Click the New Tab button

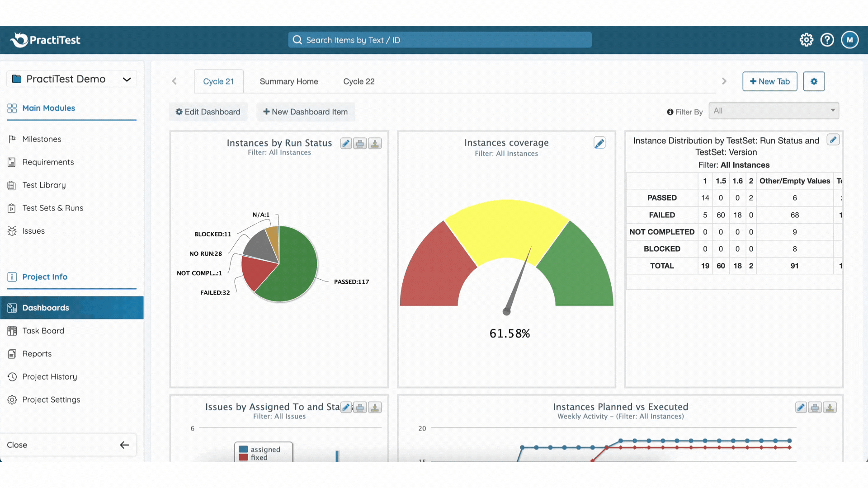[769, 81]
